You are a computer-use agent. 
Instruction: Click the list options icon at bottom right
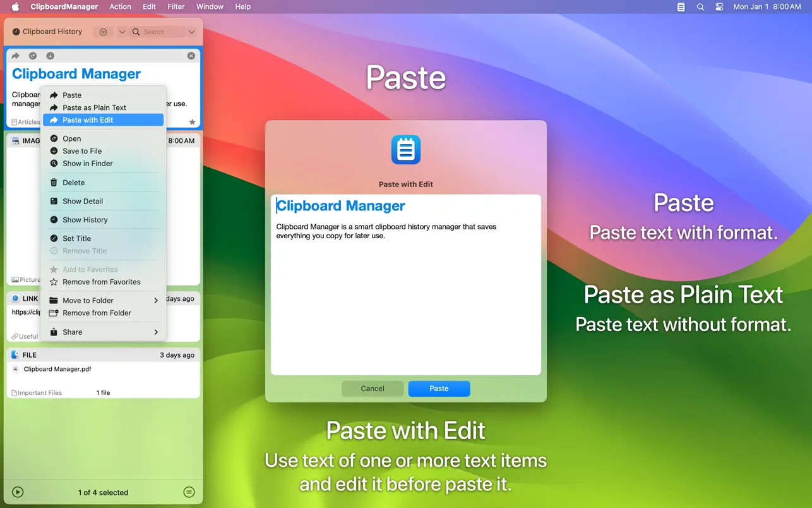pos(188,492)
